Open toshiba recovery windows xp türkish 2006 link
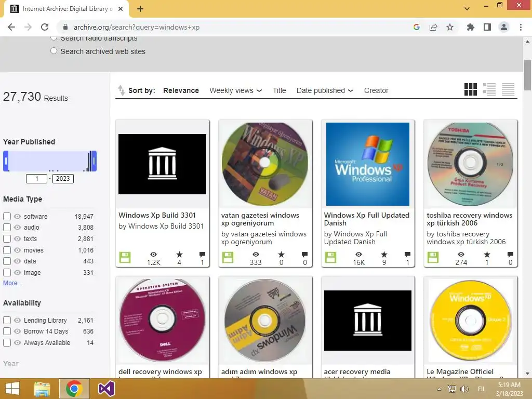 tap(470, 219)
